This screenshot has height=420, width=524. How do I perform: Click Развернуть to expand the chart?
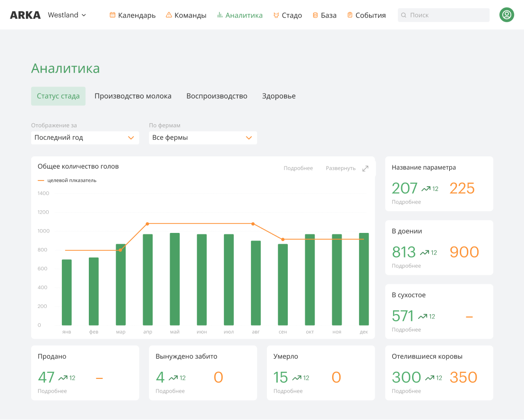click(340, 169)
